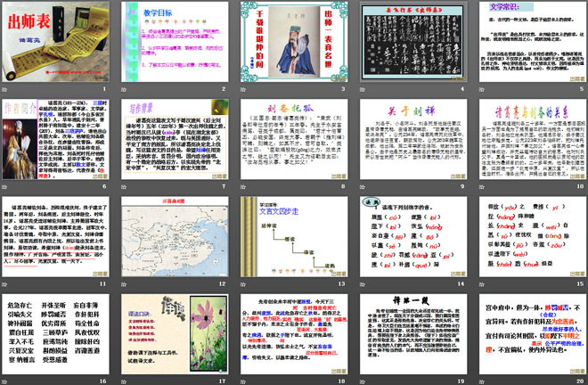Select pronunciation quiz slide 15
The width and height of the screenshot is (588, 385).
pyautogui.click(x=533, y=237)
